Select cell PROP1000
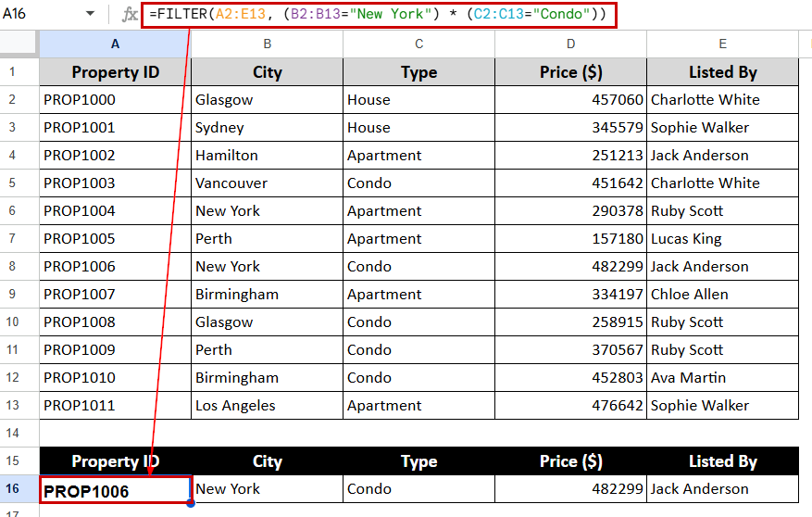This screenshot has height=517, width=812. click(115, 100)
